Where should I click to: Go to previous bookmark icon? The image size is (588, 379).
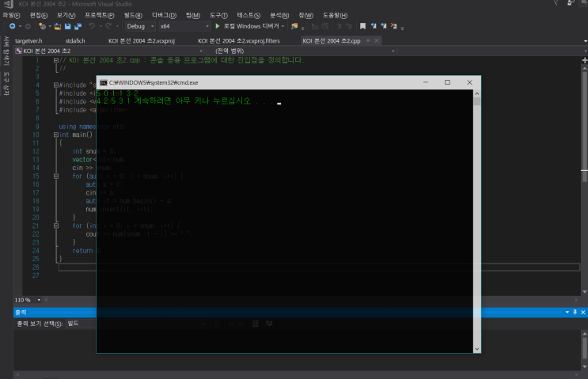[x=374, y=26]
